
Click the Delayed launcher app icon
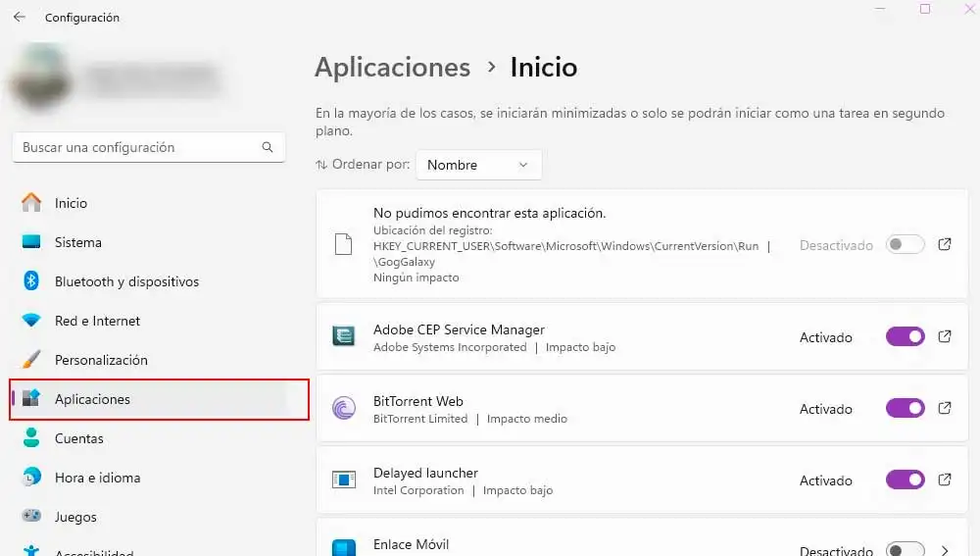pos(344,480)
